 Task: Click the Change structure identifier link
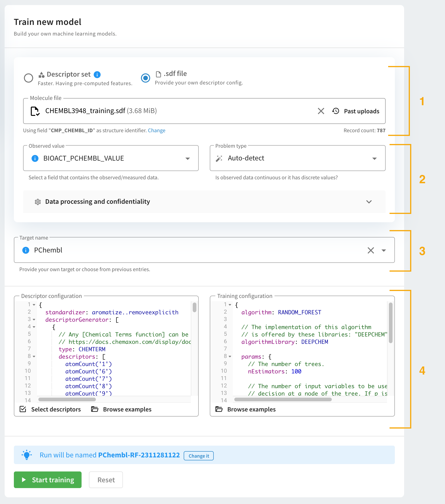156,130
